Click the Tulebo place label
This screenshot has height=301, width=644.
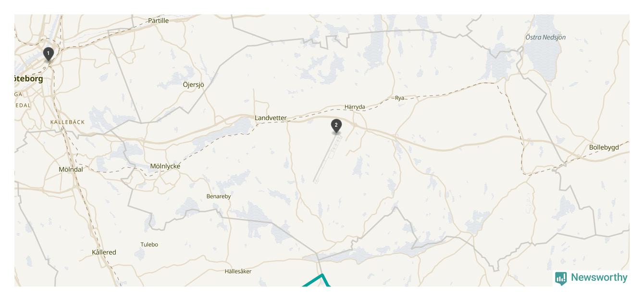click(x=149, y=244)
